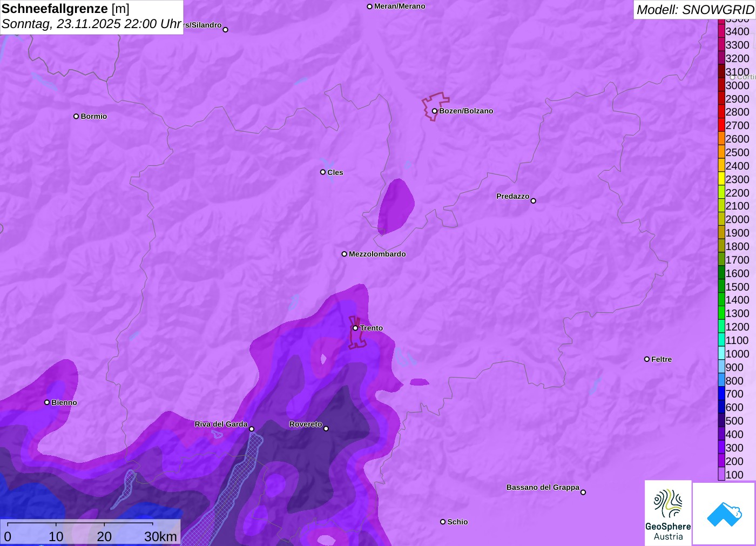Screen dimensions: 756x546
Task: Click the legend value 1600
Action: (738, 273)
